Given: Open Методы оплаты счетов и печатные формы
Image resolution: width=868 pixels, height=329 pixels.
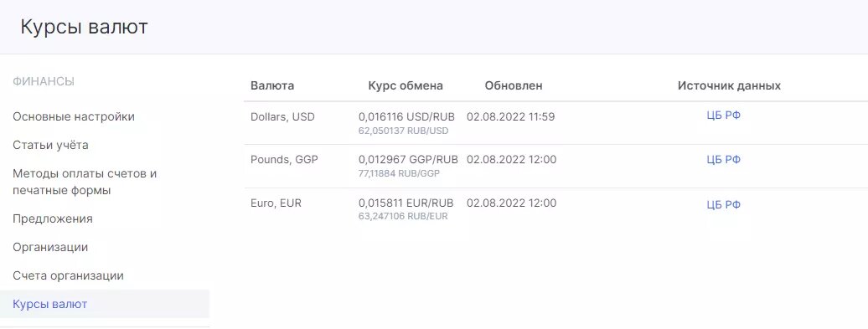Looking at the screenshot, I should pos(85,182).
